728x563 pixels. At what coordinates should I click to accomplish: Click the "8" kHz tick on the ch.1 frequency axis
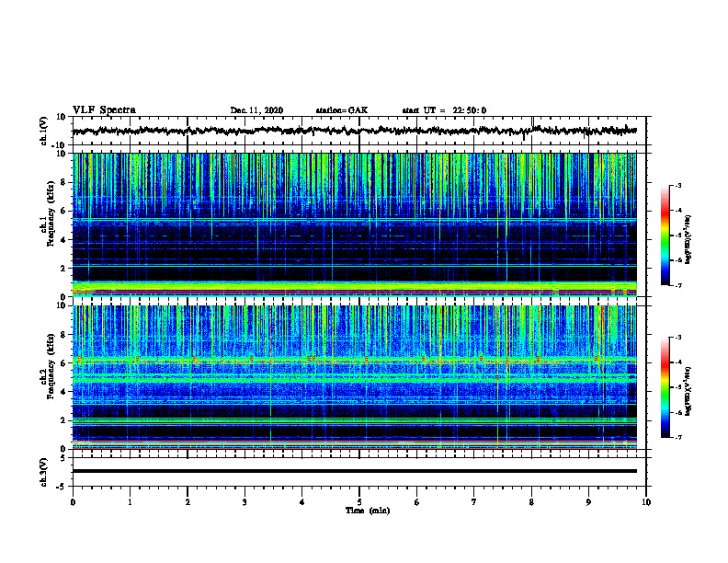pos(64,182)
